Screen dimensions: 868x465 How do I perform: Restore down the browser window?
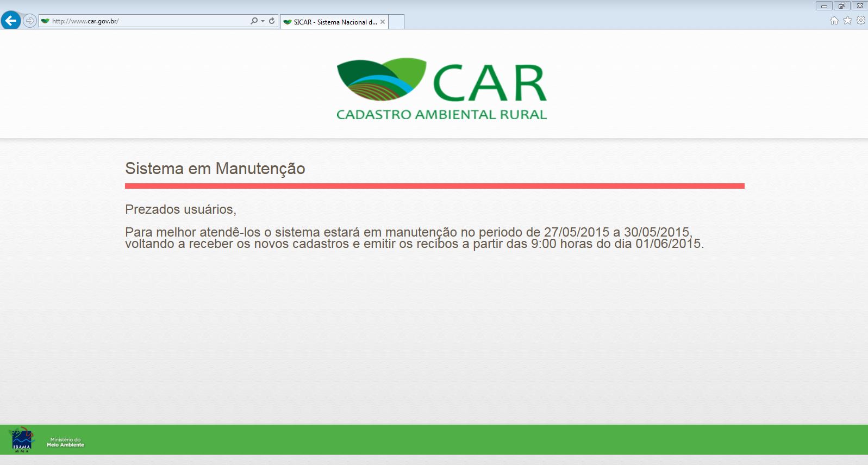[x=842, y=6]
